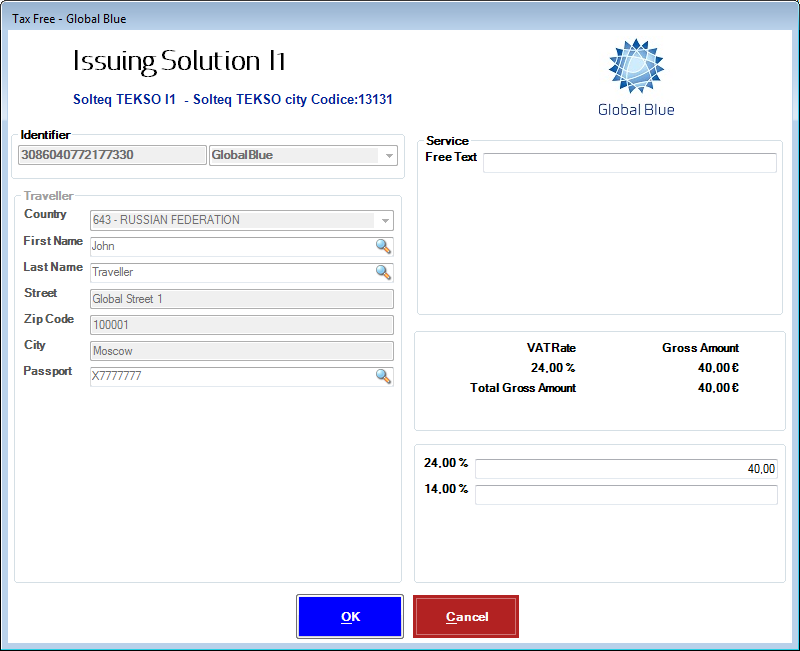Click the 24,00 % amount field
This screenshot has height=651, width=800.
(x=625, y=469)
